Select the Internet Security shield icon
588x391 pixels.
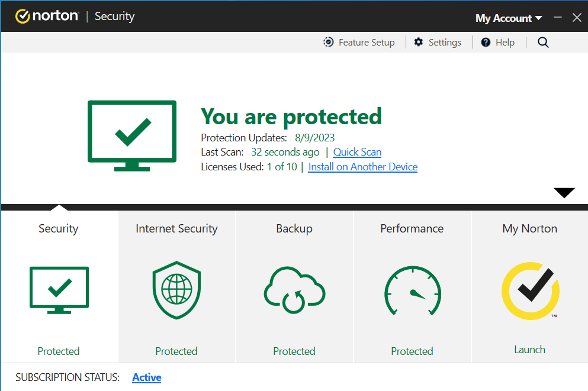176,290
